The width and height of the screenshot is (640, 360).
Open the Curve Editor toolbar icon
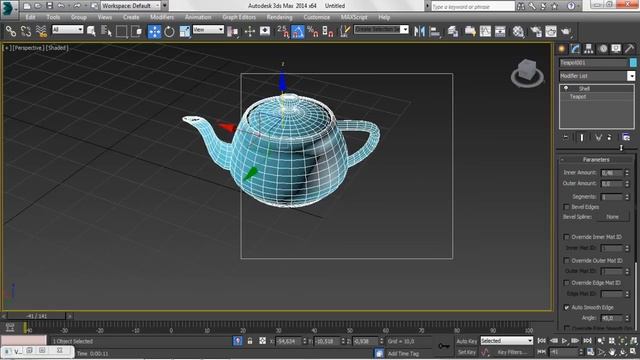tap(485, 31)
